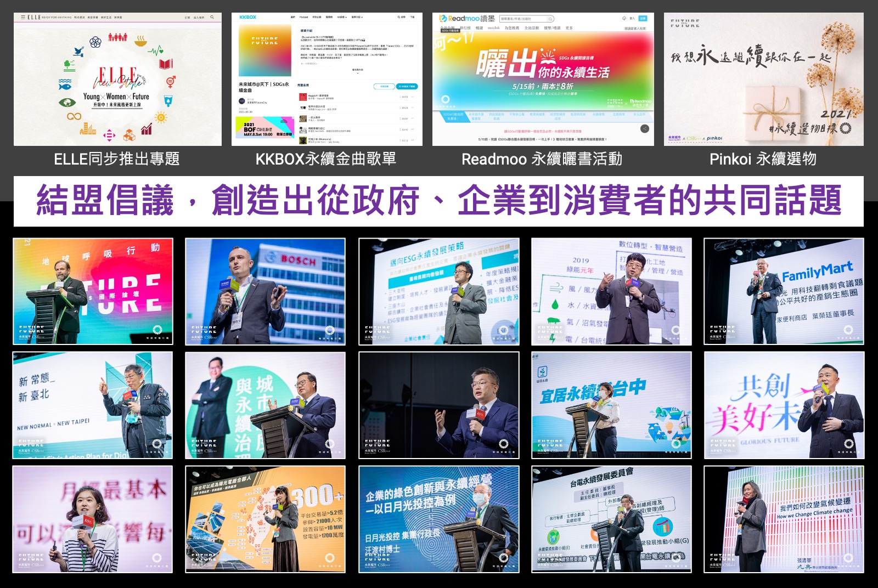Click the Readmoo cloud download icon
878x588 pixels.
pyautogui.click(x=624, y=19)
